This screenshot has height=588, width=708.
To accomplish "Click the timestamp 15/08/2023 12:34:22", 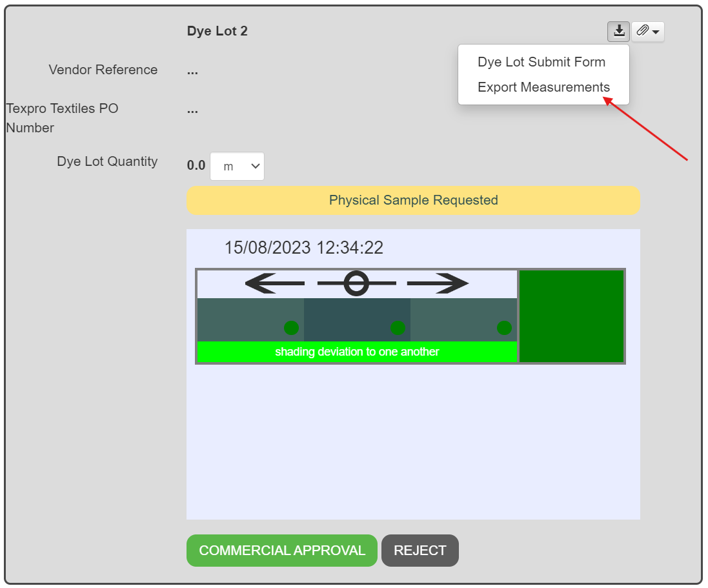I will [x=304, y=247].
